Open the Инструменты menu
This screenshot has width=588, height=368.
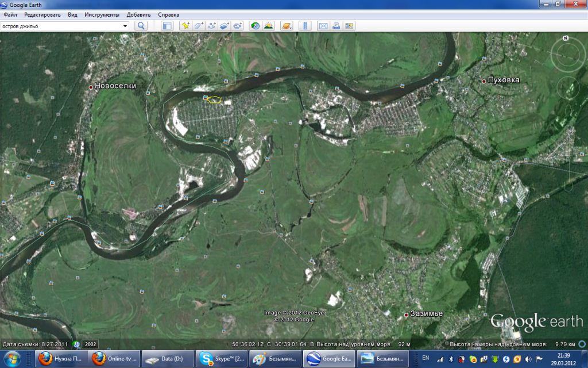click(x=102, y=14)
